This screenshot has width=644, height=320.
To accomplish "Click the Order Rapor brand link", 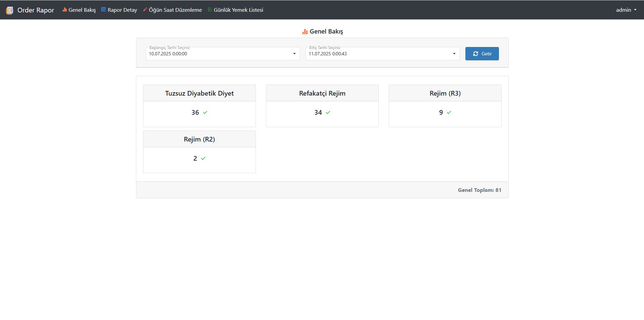I will coord(36,10).
